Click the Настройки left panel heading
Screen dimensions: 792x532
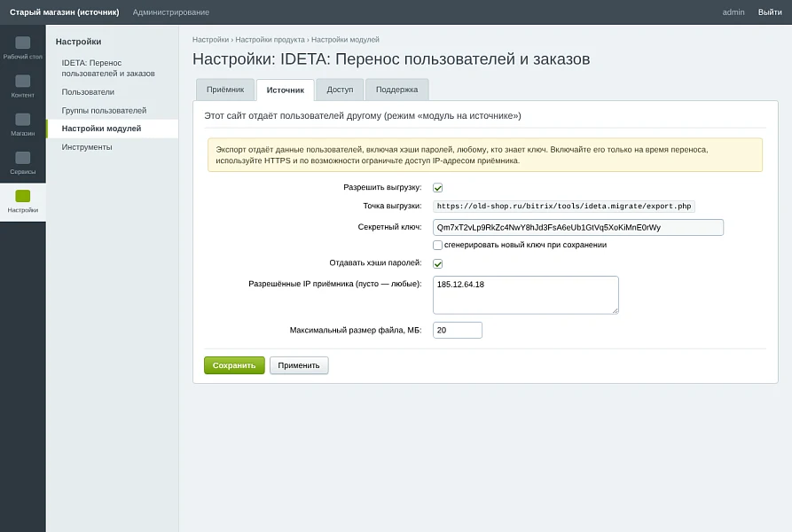(78, 42)
